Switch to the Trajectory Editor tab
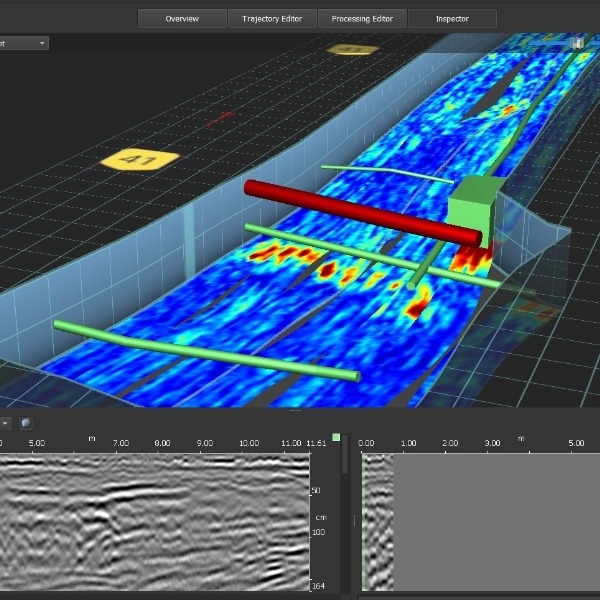The width and height of the screenshot is (600, 600). 272,19
